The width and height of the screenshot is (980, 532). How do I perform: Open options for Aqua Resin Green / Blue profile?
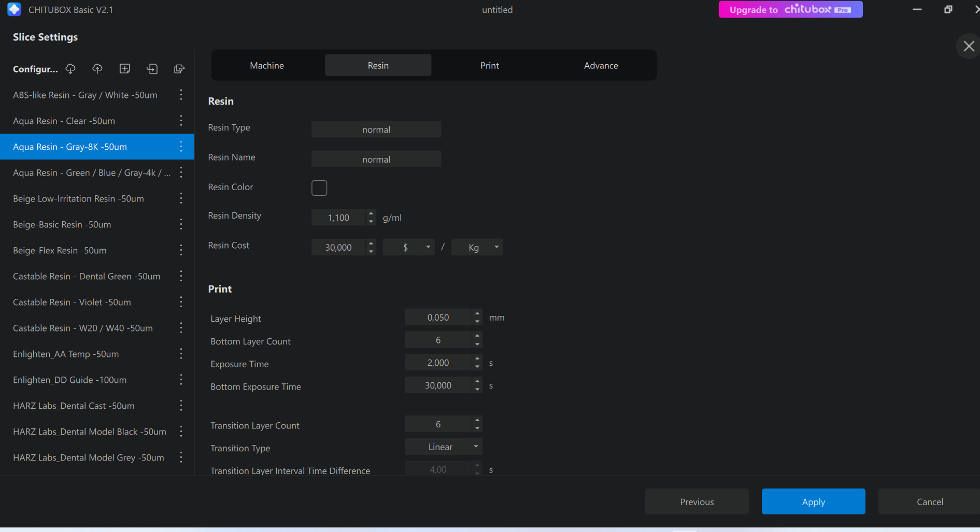181,172
